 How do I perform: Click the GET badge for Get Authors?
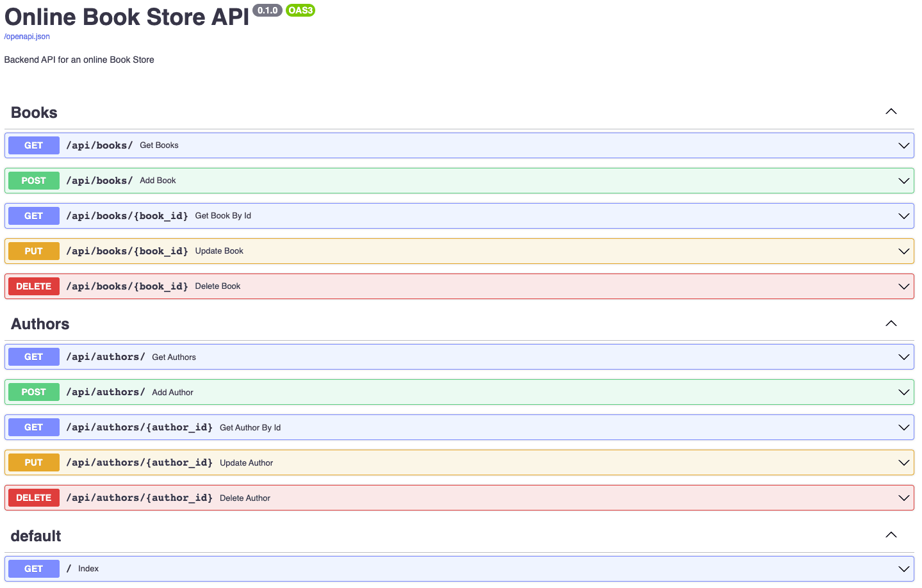pos(34,357)
